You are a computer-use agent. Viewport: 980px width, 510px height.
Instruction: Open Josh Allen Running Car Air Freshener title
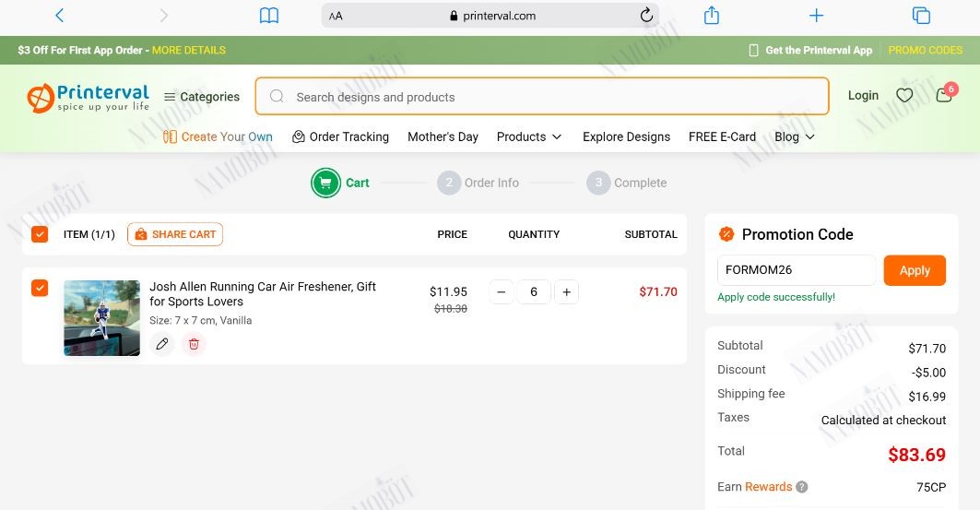(263, 294)
